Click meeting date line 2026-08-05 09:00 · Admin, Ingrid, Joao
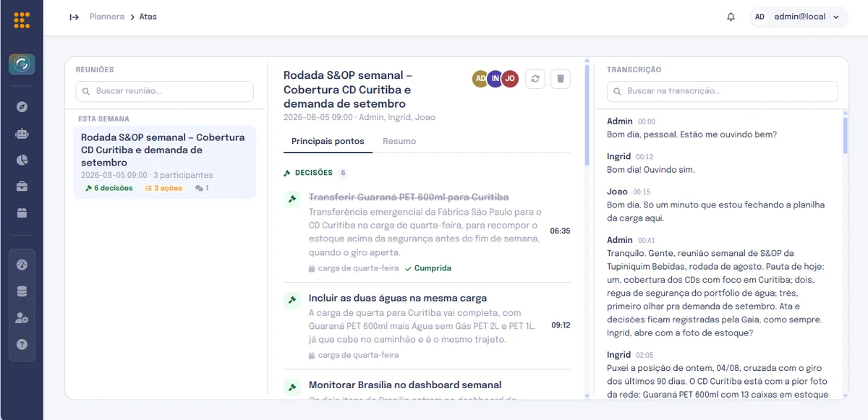This screenshot has width=868, height=420. pos(359,117)
